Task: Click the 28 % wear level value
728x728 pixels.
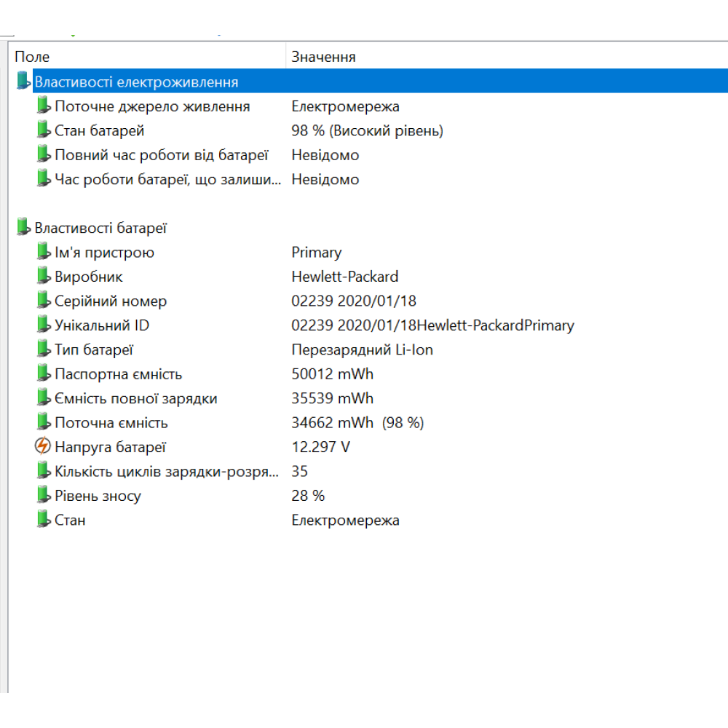Action: click(x=308, y=496)
